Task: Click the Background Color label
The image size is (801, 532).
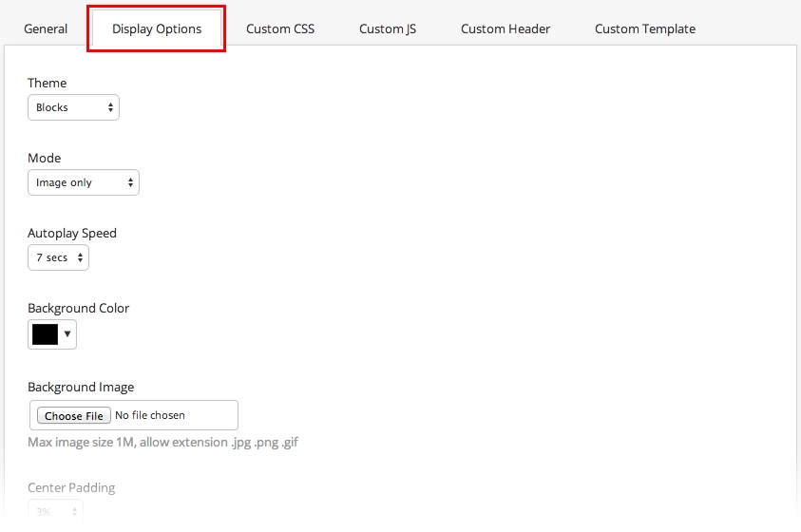Action: point(79,308)
